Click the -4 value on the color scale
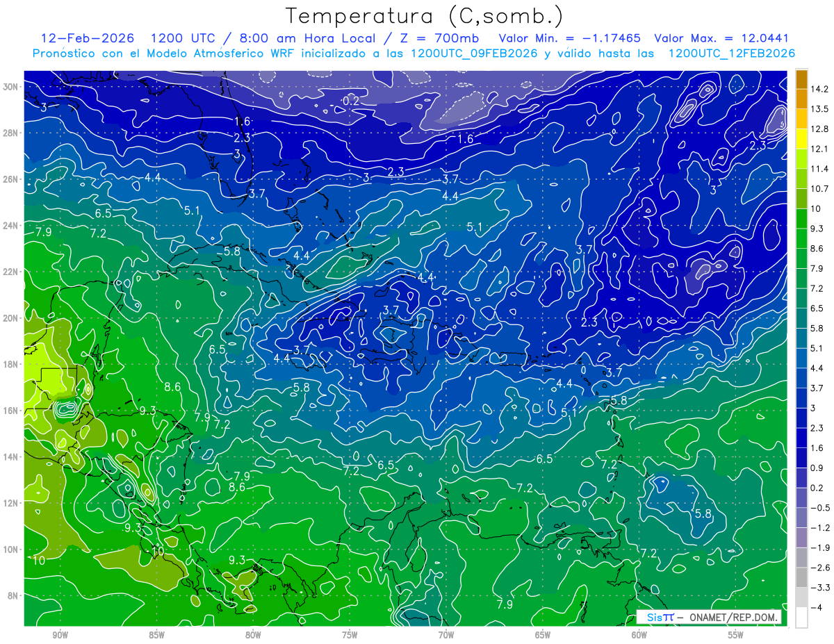Viewport: 834px width, 644px height. (x=818, y=607)
